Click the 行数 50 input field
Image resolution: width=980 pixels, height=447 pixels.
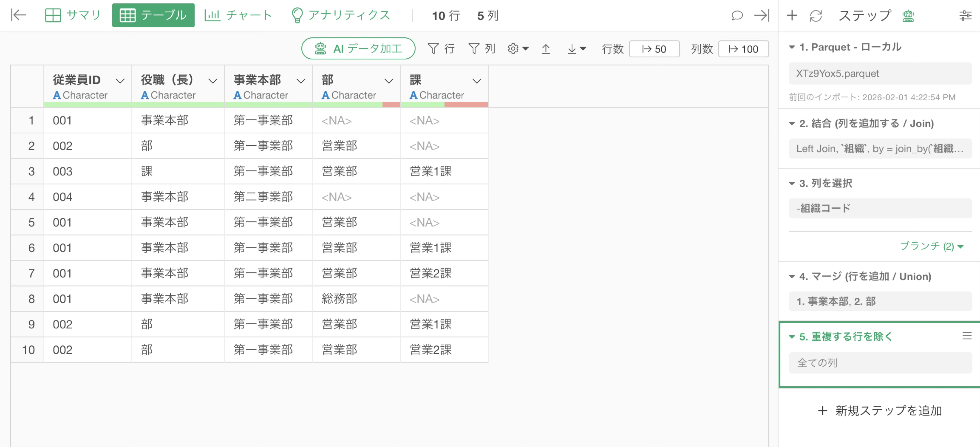click(x=654, y=49)
